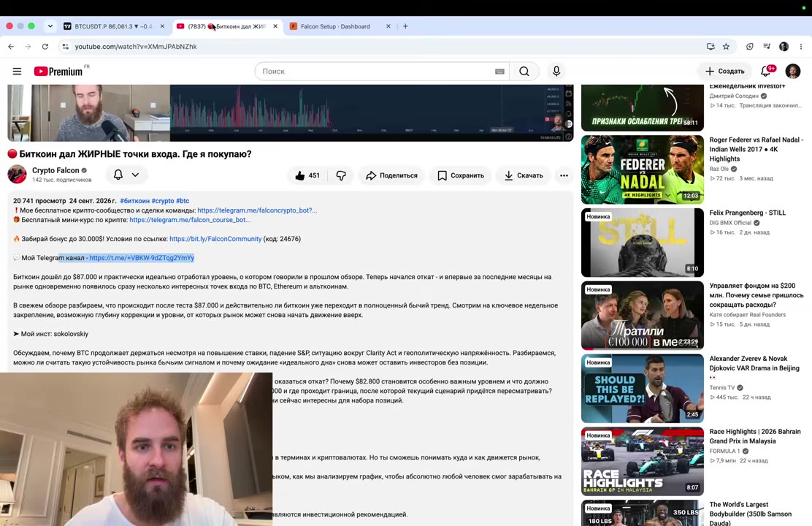Open Chrome media controls icon
The height and width of the screenshot is (526, 812).
(767, 47)
